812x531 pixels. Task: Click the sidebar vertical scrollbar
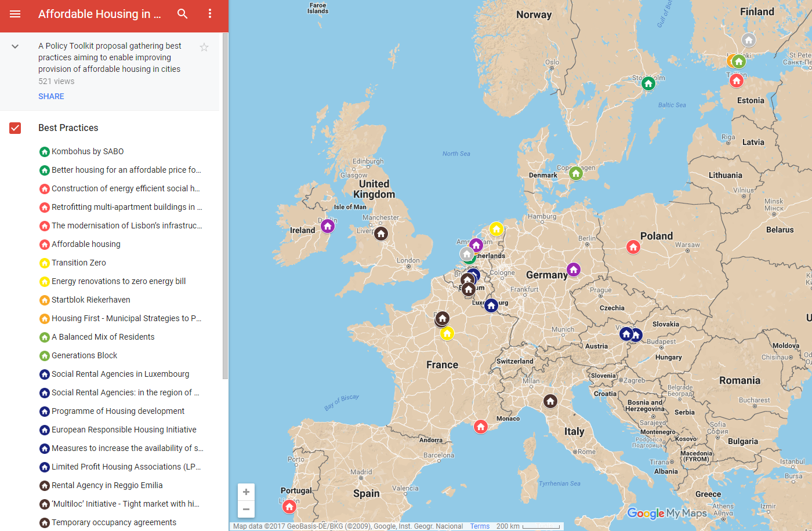pos(226,206)
